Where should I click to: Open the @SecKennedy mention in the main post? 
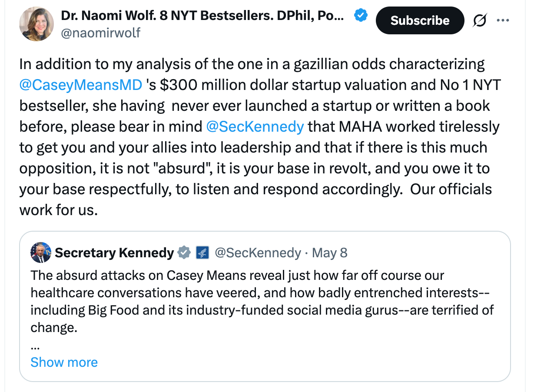(x=255, y=126)
